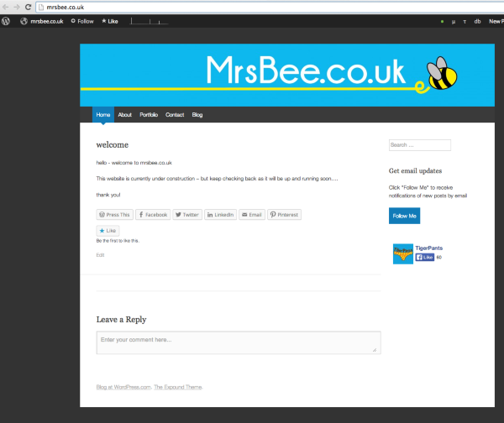Open the mrsbee.co.uk site menu in admin bar
The image size is (504, 423).
tap(42, 21)
